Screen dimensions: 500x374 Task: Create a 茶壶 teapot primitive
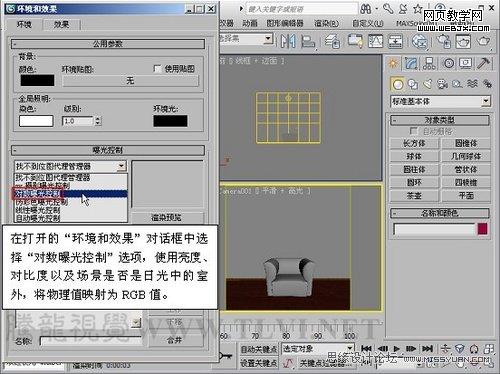414,195
